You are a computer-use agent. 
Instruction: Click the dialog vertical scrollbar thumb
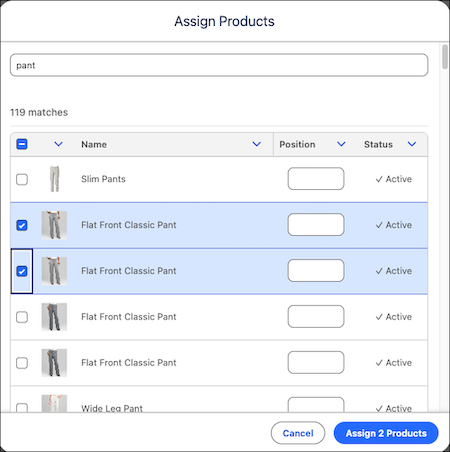pyautogui.click(x=445, y=57)
